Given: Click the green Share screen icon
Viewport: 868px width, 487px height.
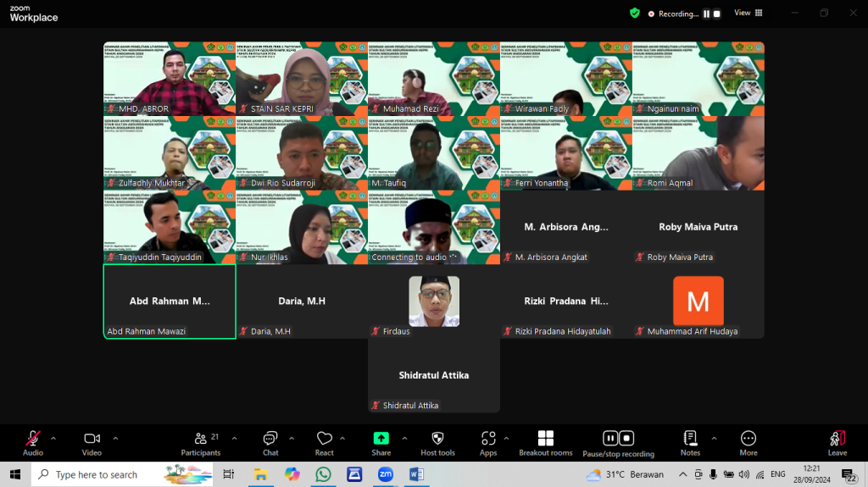Looking at the screenshot, I should click(381, 439).
